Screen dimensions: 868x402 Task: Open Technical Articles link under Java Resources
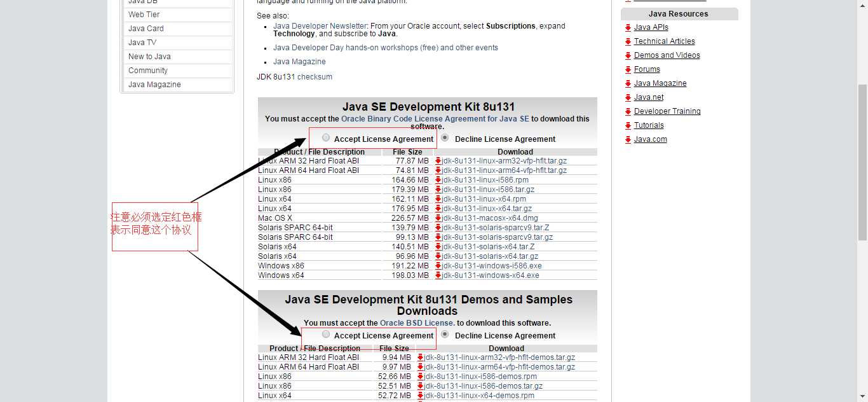(665, 41)
